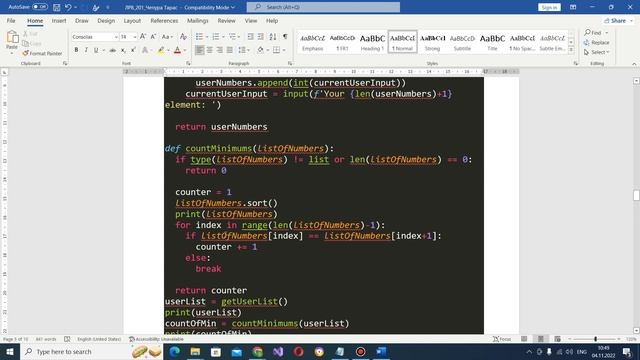Open line spacing dropdown
This screenshot has height=360, width=640.
(244, 50)
